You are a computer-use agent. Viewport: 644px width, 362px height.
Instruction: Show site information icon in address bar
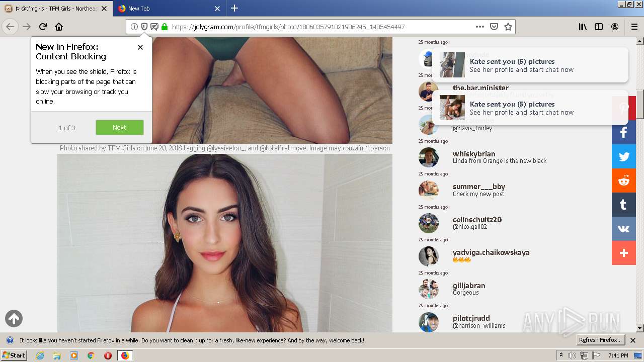coord(134,27)
